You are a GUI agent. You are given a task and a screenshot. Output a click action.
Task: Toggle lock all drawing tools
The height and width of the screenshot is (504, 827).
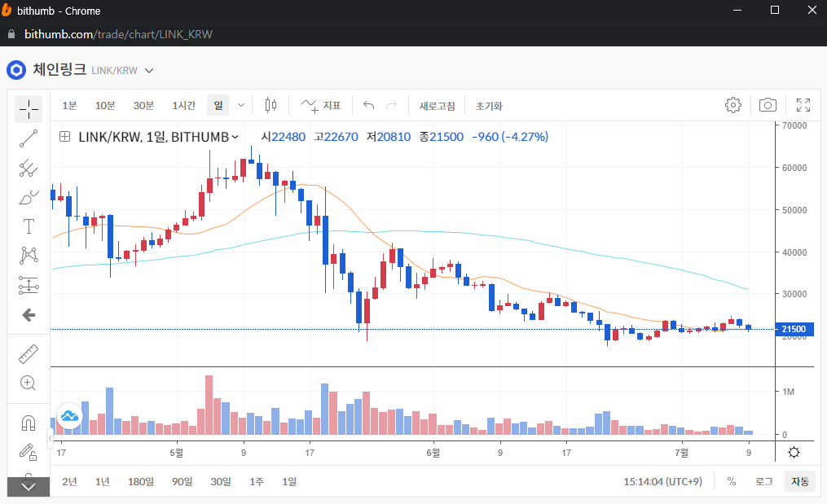point(29,453)
